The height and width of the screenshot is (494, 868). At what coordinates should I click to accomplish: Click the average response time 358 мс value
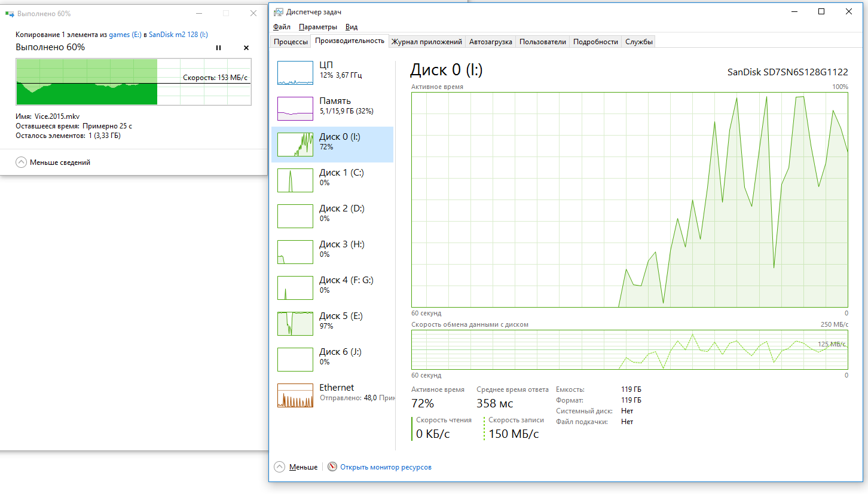(494, 403)
